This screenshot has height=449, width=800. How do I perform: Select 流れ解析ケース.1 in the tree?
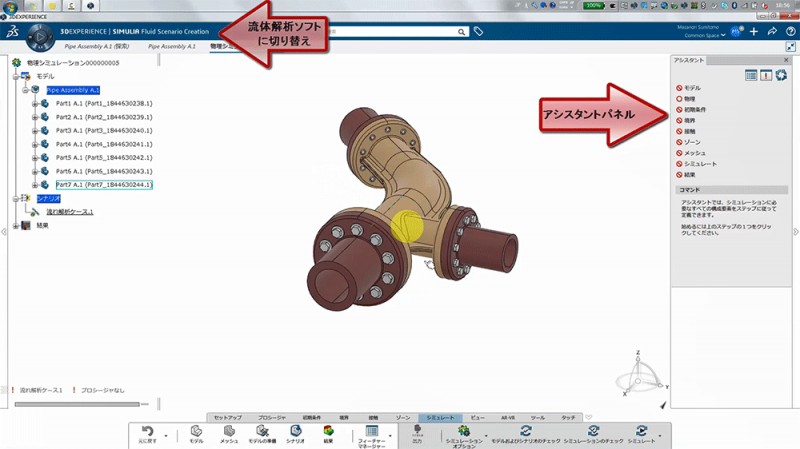(70, 212)
